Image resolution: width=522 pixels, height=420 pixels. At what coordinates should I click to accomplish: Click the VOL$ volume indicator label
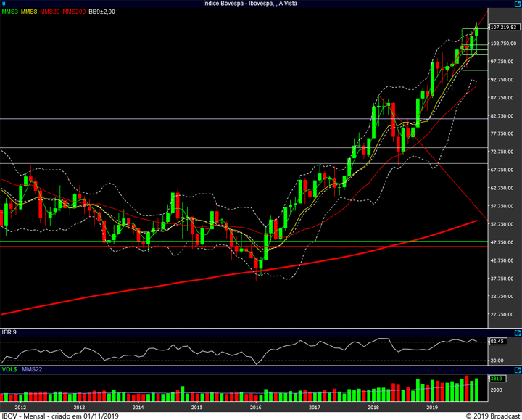point(9,369)
